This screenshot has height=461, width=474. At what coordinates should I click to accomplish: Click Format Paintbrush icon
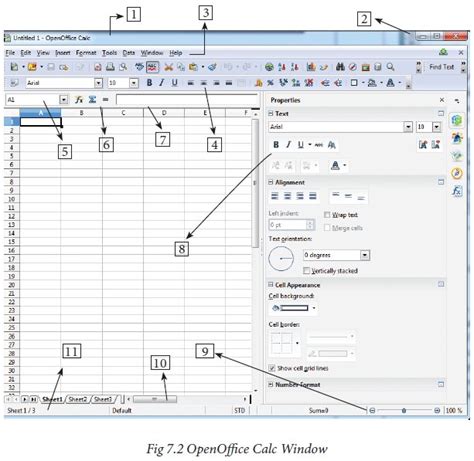click(x=213, y=67)
